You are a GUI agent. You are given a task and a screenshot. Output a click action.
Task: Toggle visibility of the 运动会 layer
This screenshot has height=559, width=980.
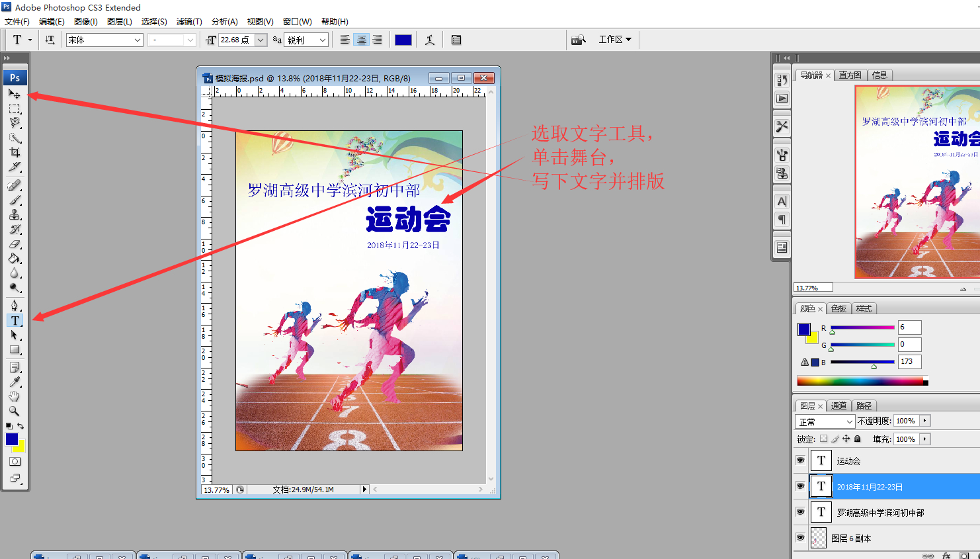pyautogui.click(x=800, y=460)
